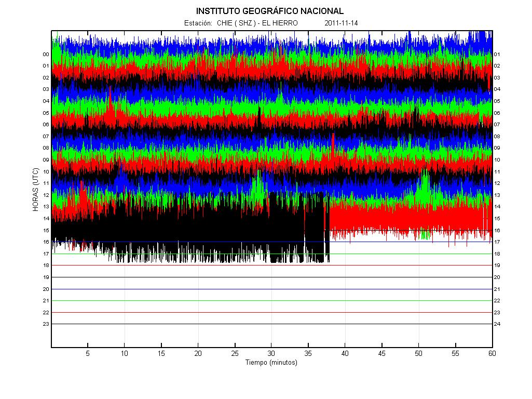Select the left-side hour label 12
Image resolution: width=532 pixels, height=399 pixels.
(x=46, y=195)
